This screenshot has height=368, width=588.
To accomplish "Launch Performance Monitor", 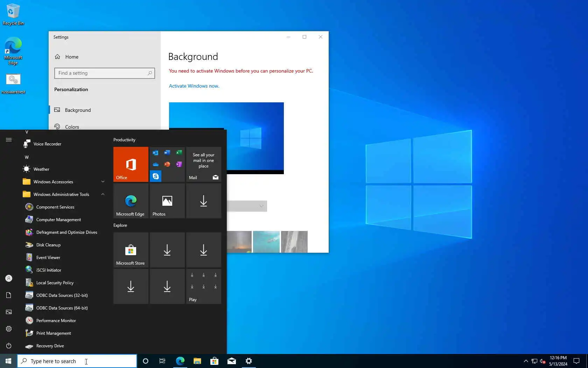I will pos(64,321).
